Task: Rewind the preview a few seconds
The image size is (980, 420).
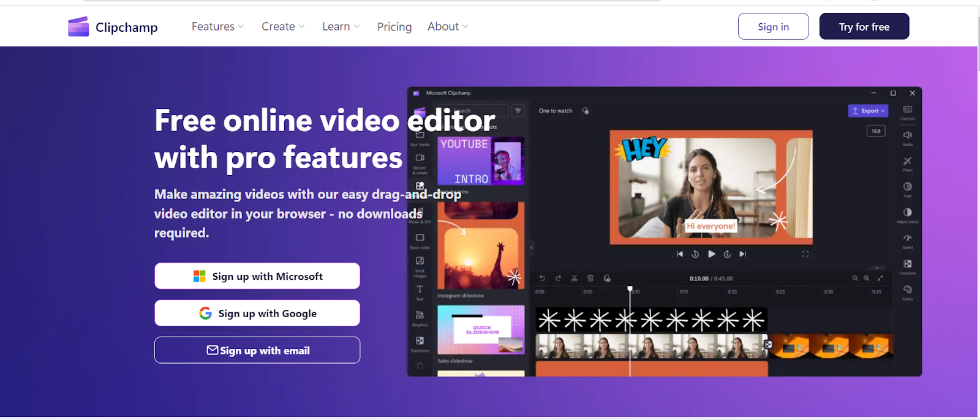Action: [x=695, y=254]
